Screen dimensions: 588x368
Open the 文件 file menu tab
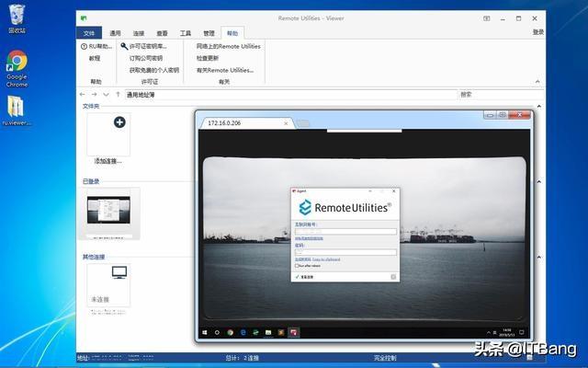pyautogui.click(x=89, y=33)
